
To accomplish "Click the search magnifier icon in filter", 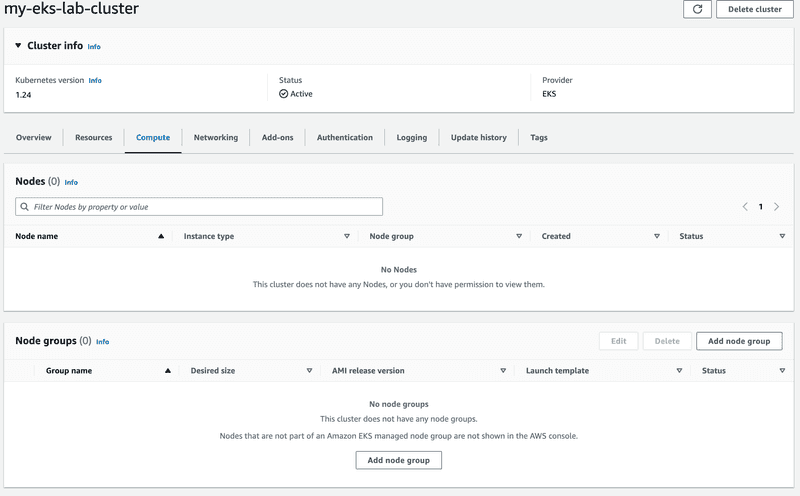I will pyautogui.click(x=24, y=207).
